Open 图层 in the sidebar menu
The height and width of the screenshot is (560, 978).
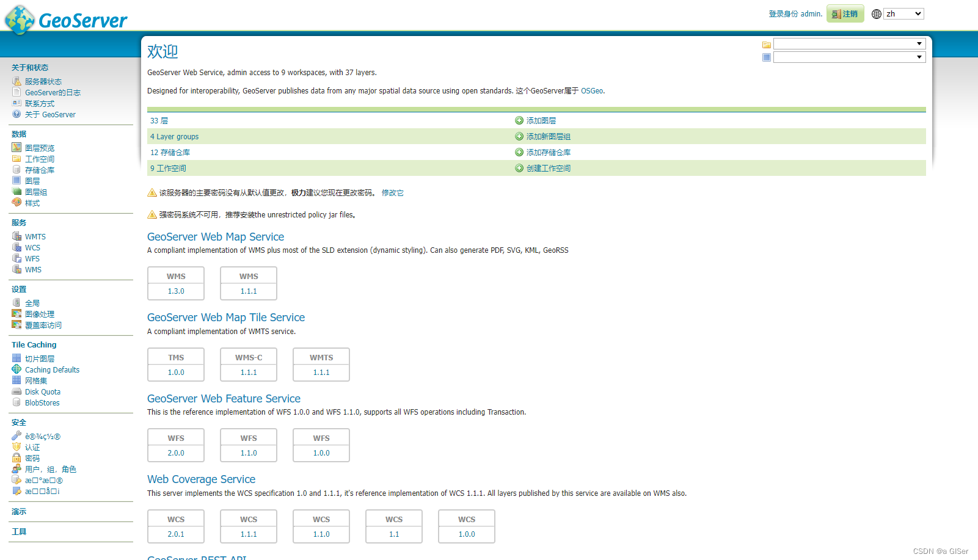coord(32,181)
